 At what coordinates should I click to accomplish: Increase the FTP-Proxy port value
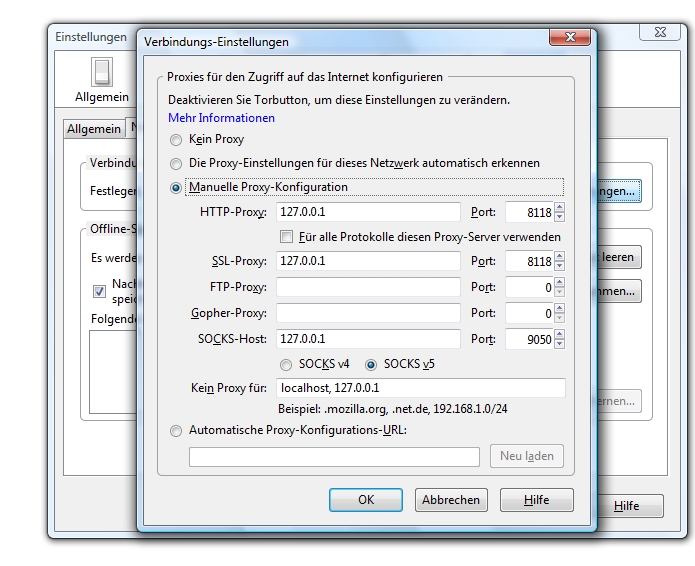coord(559,282)
